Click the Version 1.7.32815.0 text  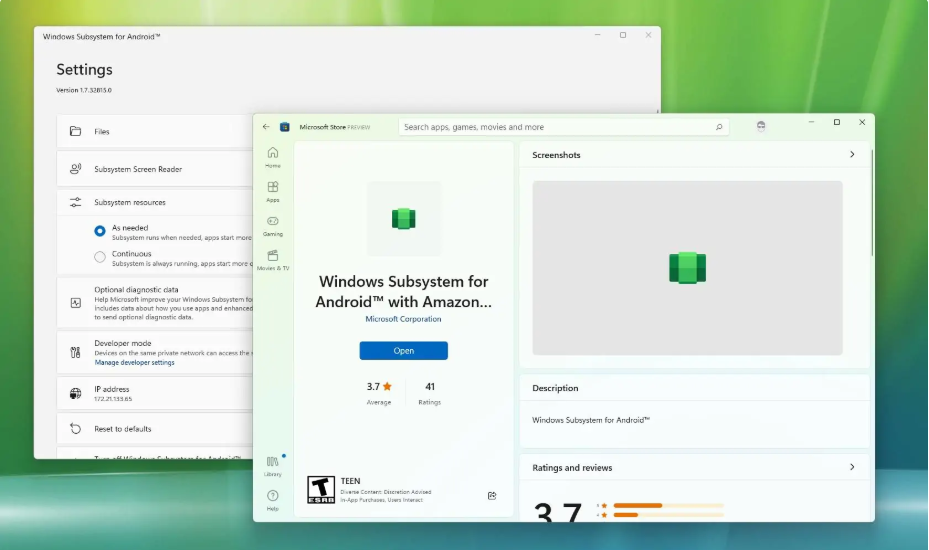point(84,90)
